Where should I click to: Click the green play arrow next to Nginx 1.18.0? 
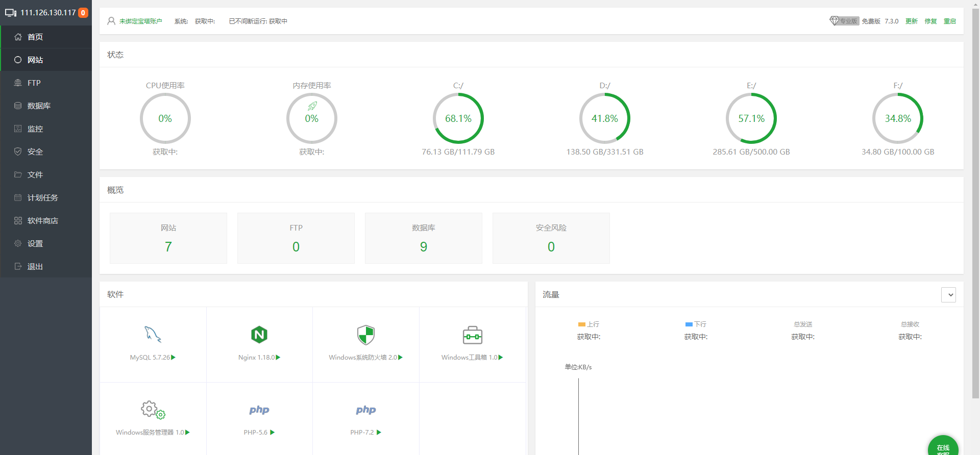[x=278, y=357]
